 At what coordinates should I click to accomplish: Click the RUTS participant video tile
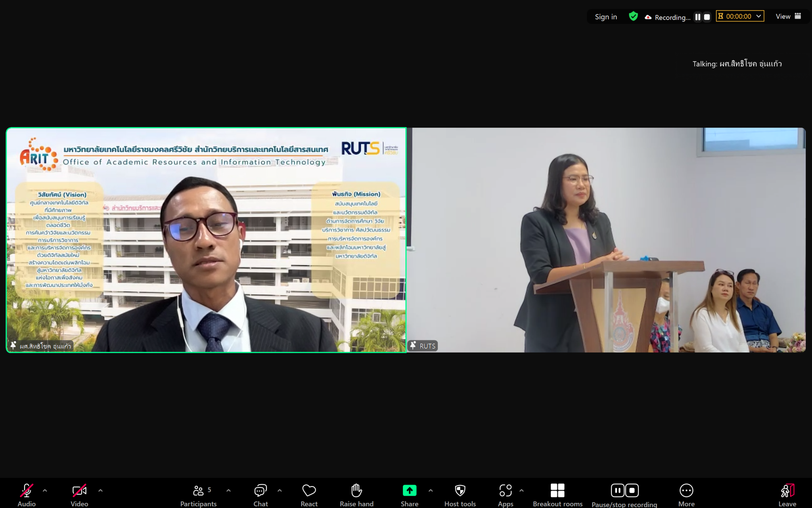click(607, 240)
